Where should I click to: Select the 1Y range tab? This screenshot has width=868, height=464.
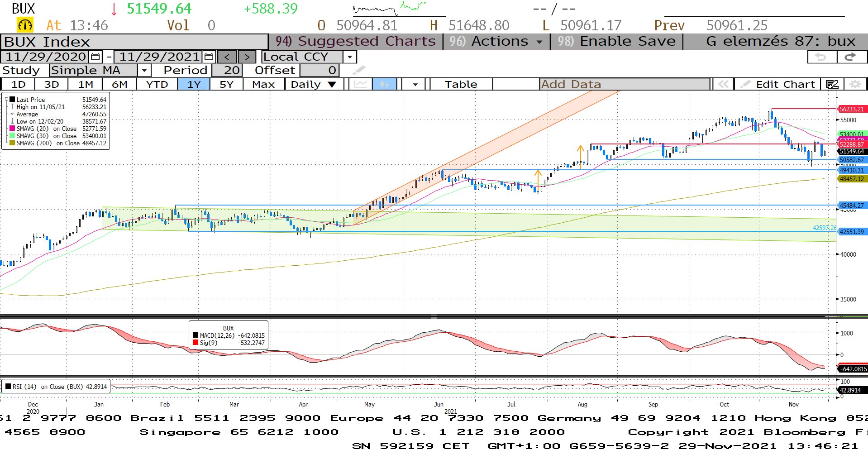click(194, 84)
